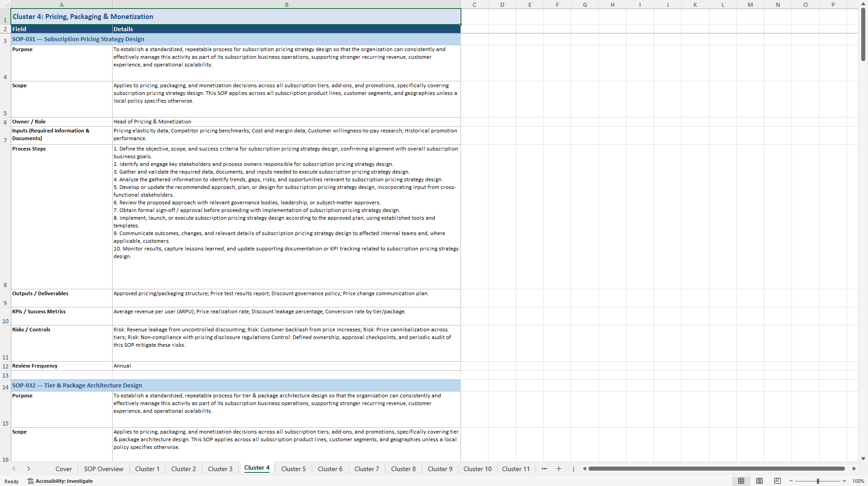Select SOP-031 Subscription Pricing Strategy Design row

236,39
